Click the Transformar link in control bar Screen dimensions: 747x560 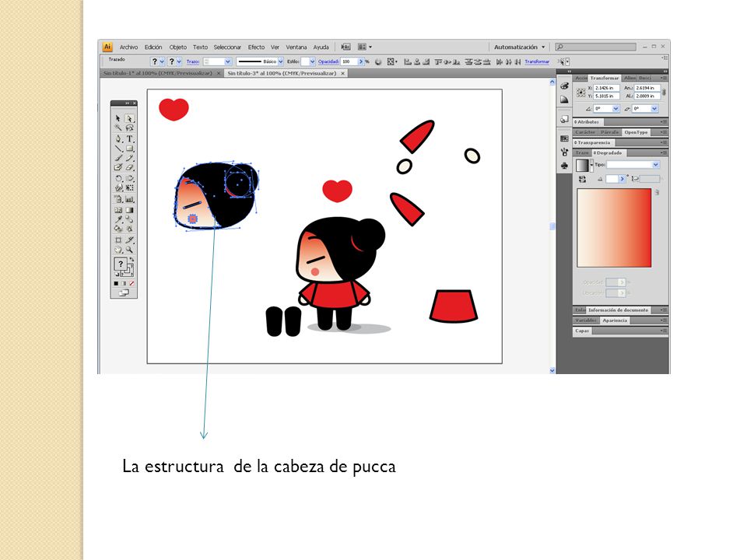point(537,61)
